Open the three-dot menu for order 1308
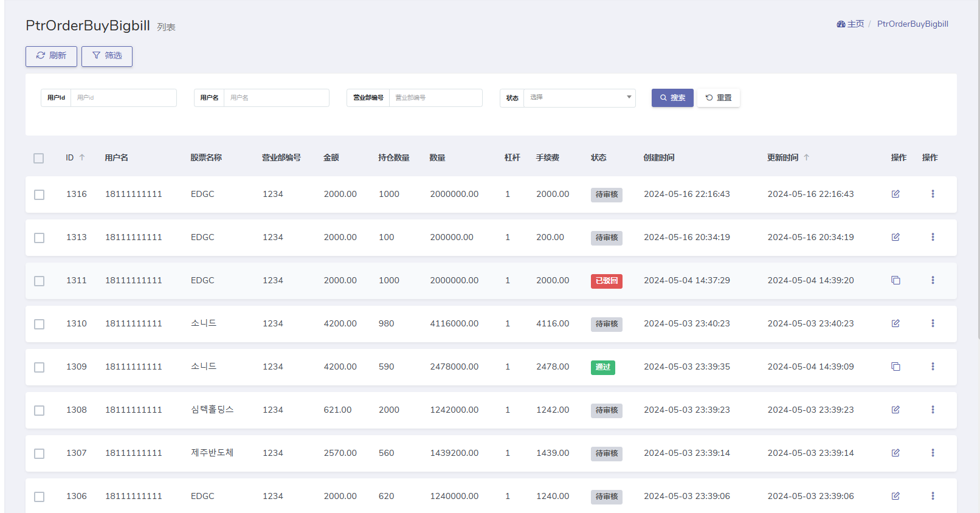 tap(933, 410)
